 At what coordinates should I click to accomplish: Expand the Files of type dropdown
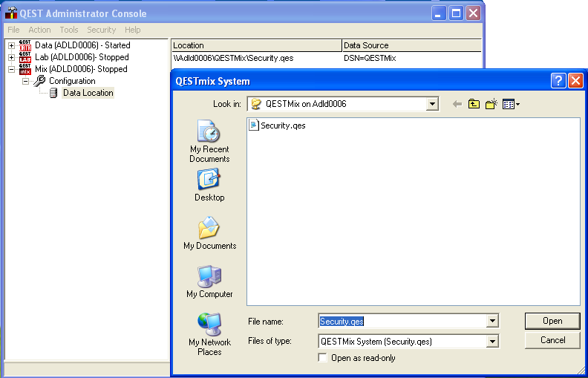pyautogui.click(x=491, y=342)
